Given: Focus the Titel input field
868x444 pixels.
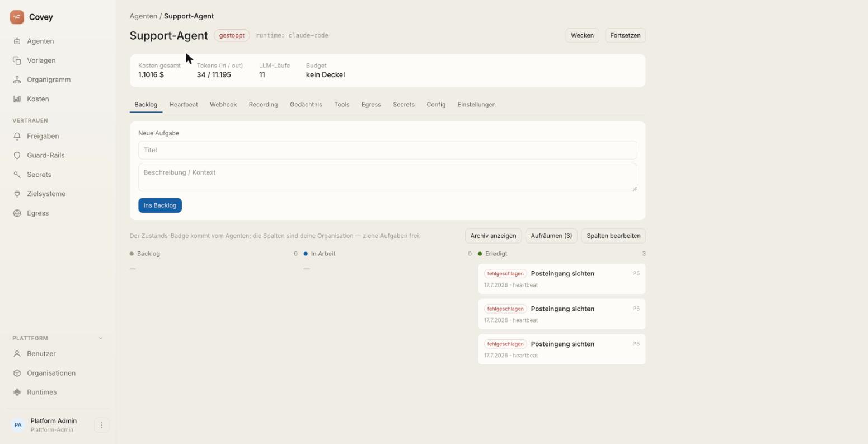Looking at the screenshot, I should coord(387,150).
